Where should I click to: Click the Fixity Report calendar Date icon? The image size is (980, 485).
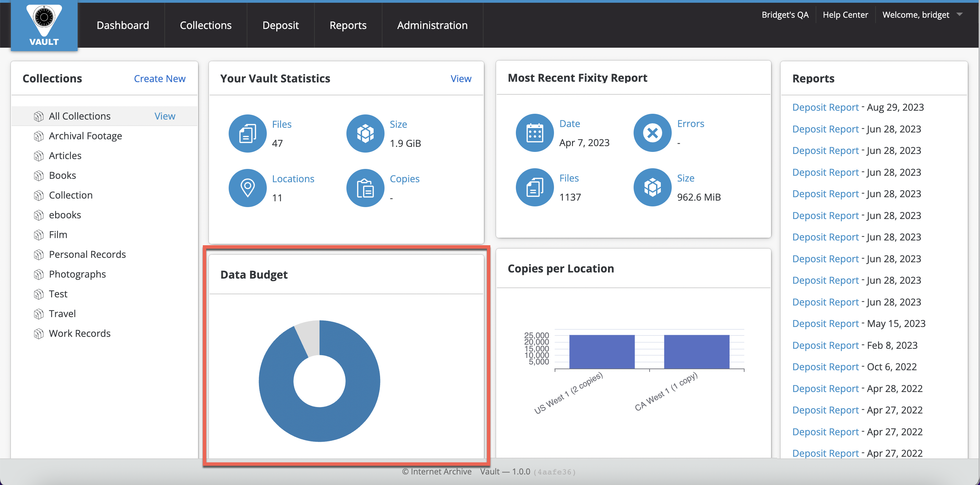[x=535, y=132]
